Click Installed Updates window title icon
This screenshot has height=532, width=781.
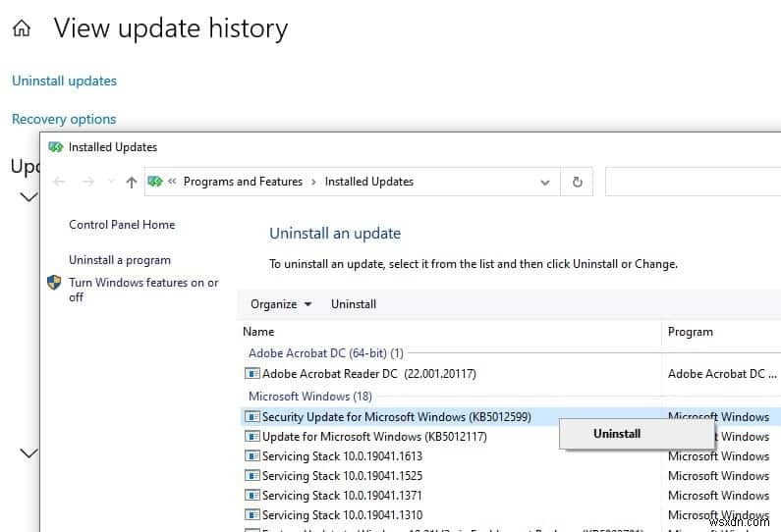[x=55, y=147]
